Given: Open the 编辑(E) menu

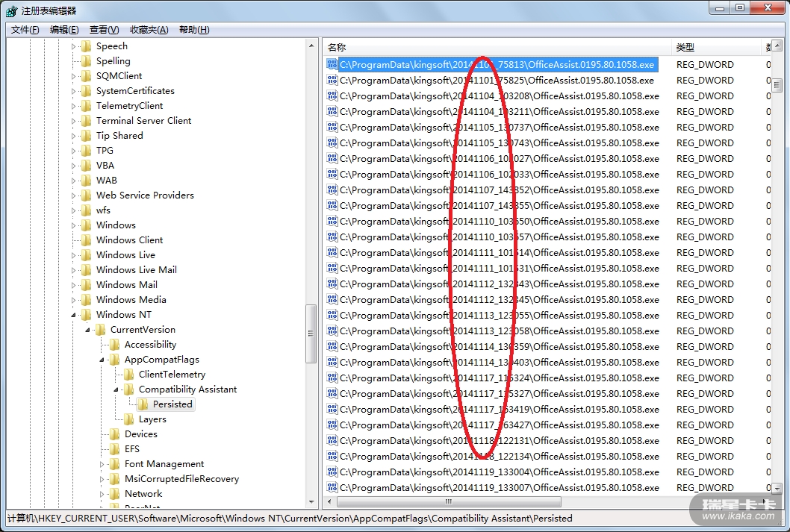Looking at the screenshot, I should 64,30.
